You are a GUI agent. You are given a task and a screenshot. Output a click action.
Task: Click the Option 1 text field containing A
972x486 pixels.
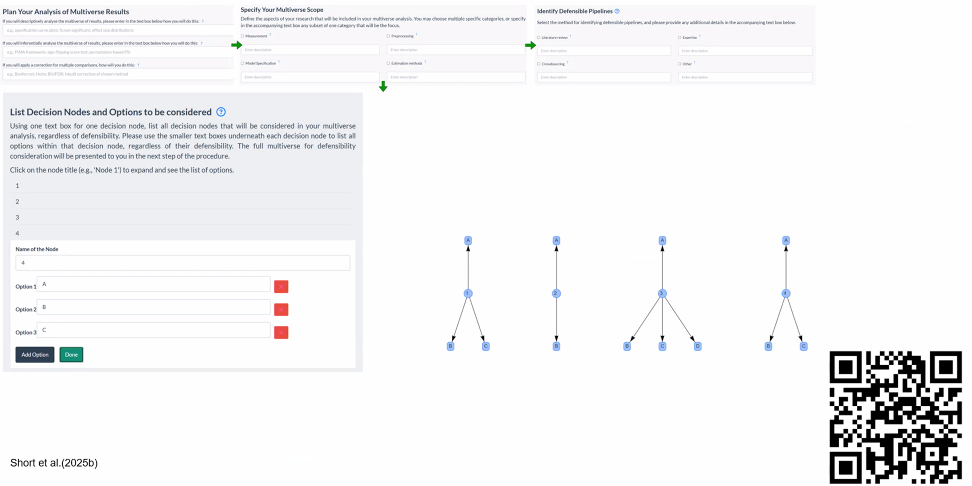153,285
